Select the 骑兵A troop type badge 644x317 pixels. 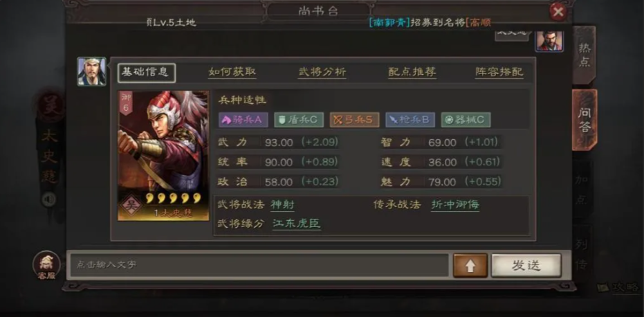[243, 120]
